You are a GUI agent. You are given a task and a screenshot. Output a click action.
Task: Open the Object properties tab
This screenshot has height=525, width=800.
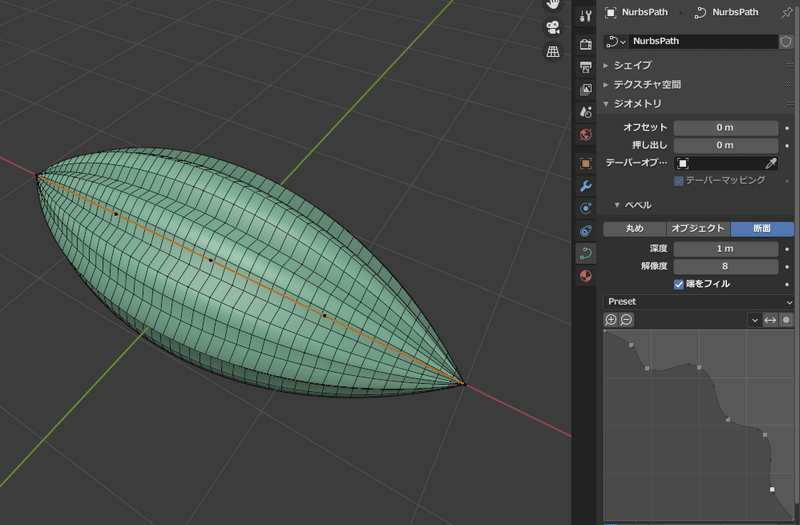click(x=586, y=163)
